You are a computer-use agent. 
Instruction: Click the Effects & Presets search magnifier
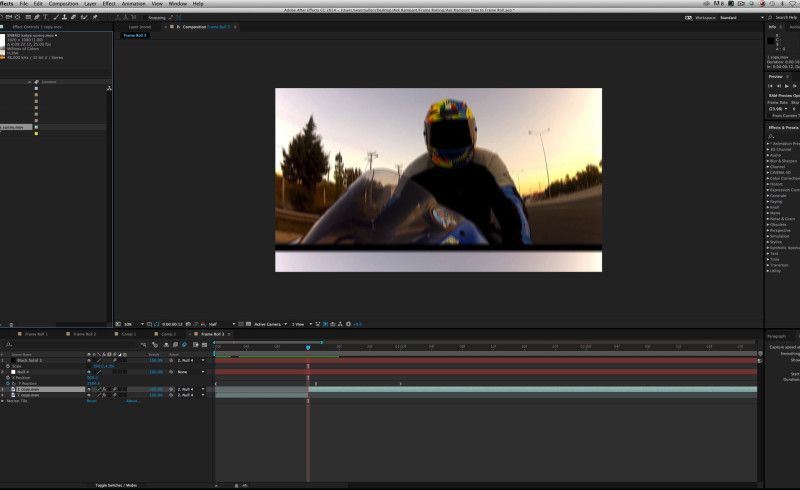click(771, 136)
